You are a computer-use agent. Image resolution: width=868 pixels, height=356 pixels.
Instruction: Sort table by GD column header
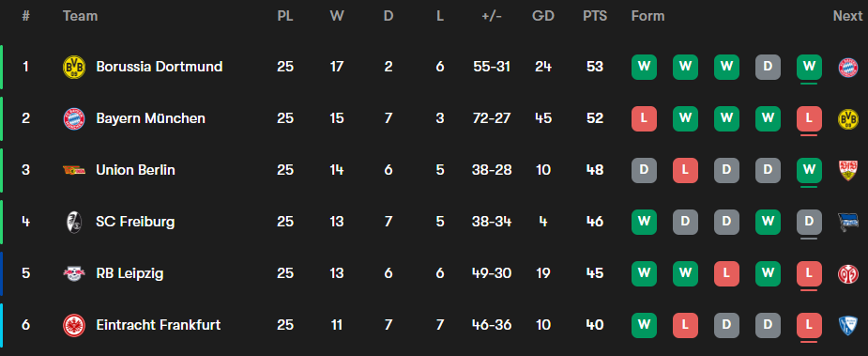click(543, 16)
